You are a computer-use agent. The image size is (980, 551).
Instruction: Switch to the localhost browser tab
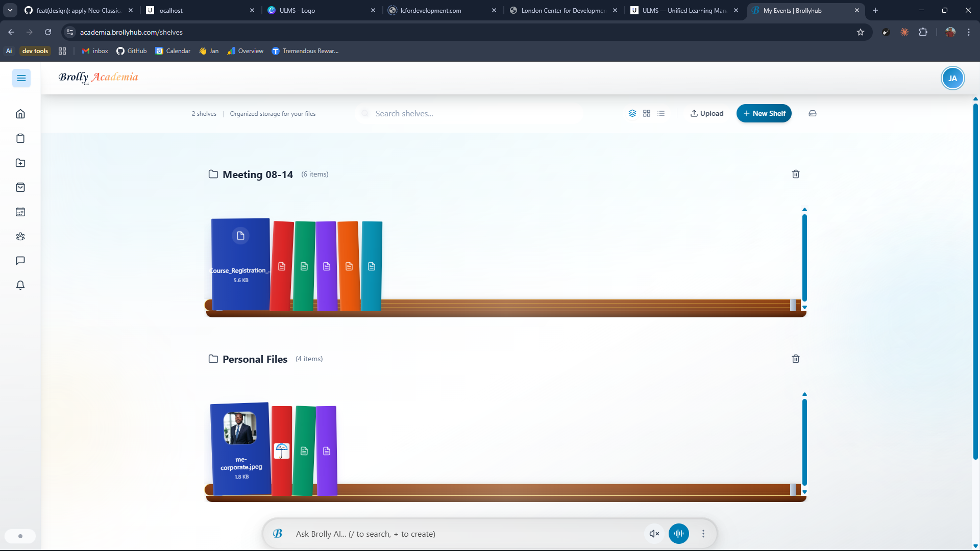[200, 10]
